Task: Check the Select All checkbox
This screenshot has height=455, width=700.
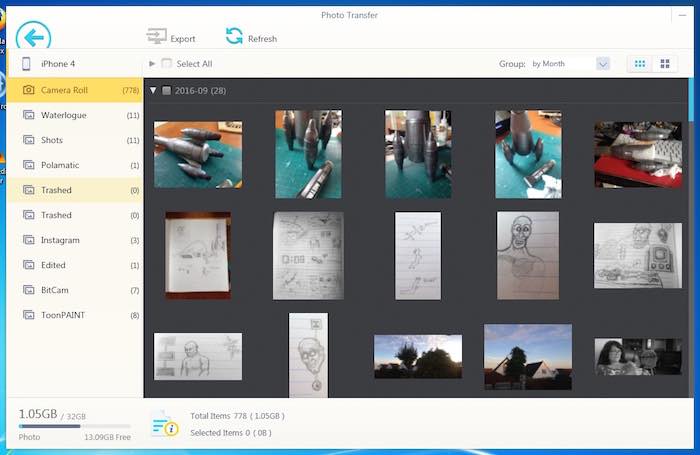Action: click(x=167, y=64)
